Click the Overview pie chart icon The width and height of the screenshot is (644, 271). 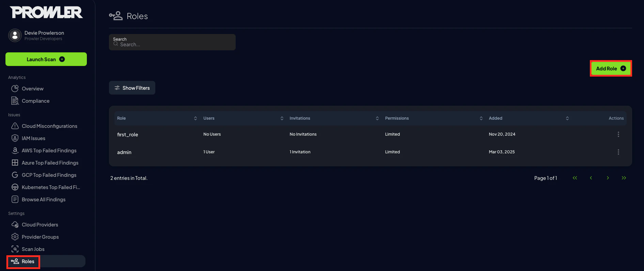click(15, 88)
